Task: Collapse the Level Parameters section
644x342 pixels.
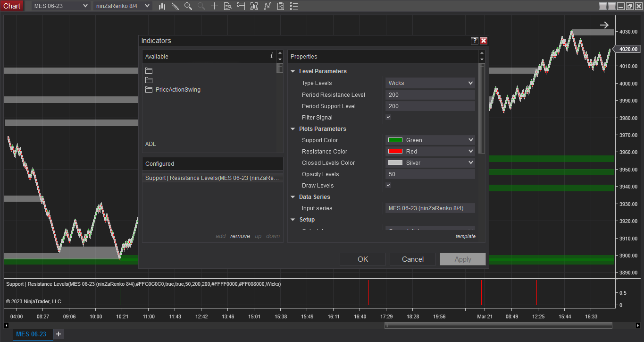Action: coord(293,71)
